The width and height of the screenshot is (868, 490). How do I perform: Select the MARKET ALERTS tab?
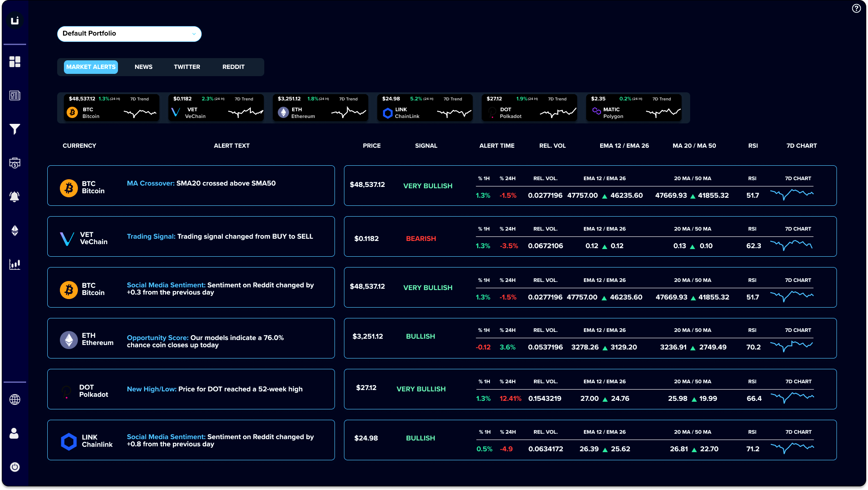pyautogui.click(x=91, y=67)
